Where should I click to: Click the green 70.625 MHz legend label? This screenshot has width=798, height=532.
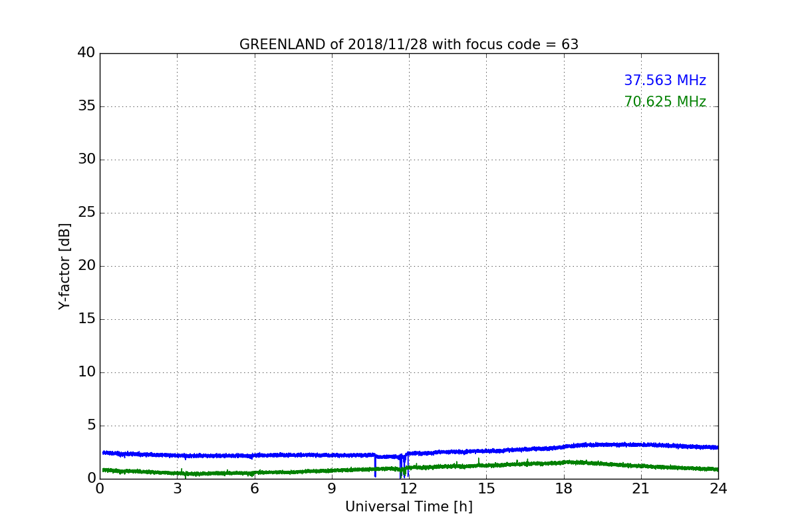tap(665, 102)
